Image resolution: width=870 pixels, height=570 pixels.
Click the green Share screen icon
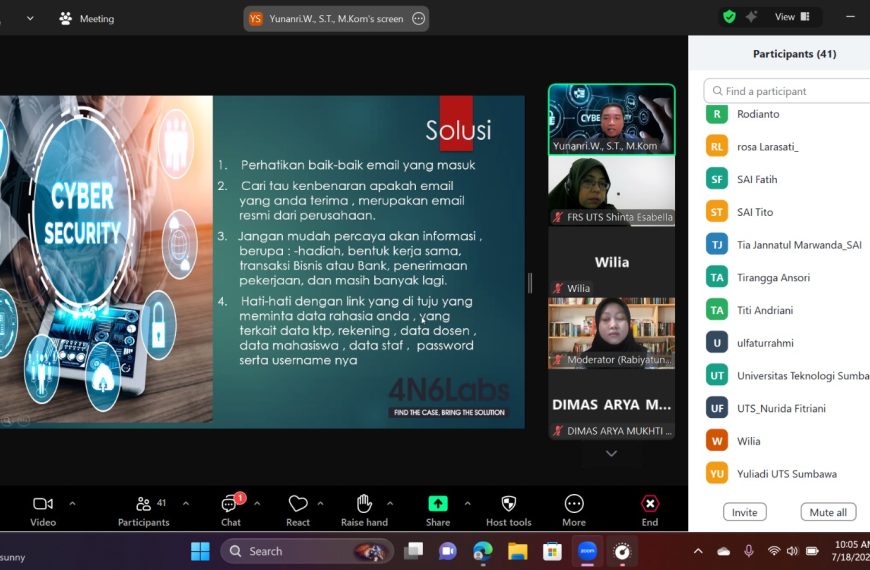pos(438,503)
